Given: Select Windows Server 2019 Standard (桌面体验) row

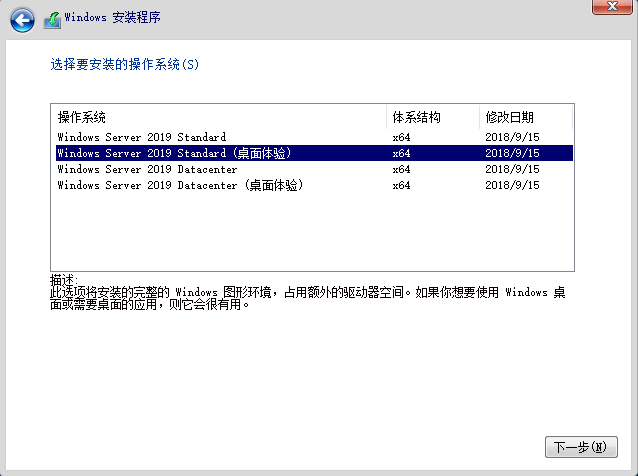Looking at the screenshot, I should [314, 153].
